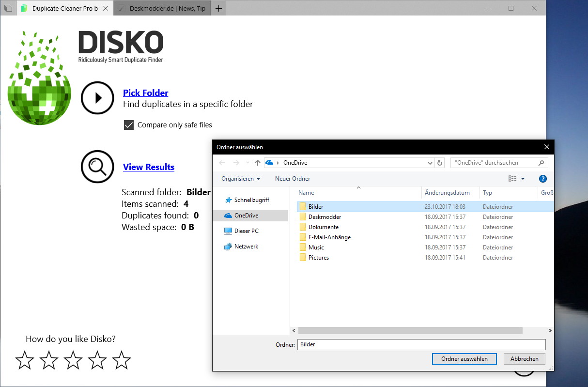This screenshot has width=588, height=387.
Task: Click the scrollbar left arrow
Action: point(294,330)
